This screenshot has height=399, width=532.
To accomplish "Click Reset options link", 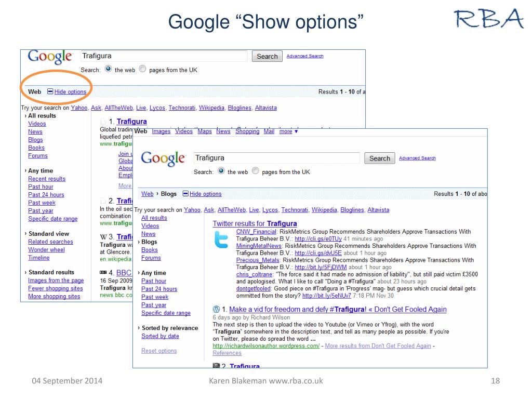I will pyautogui.click(x=159, y=351).
